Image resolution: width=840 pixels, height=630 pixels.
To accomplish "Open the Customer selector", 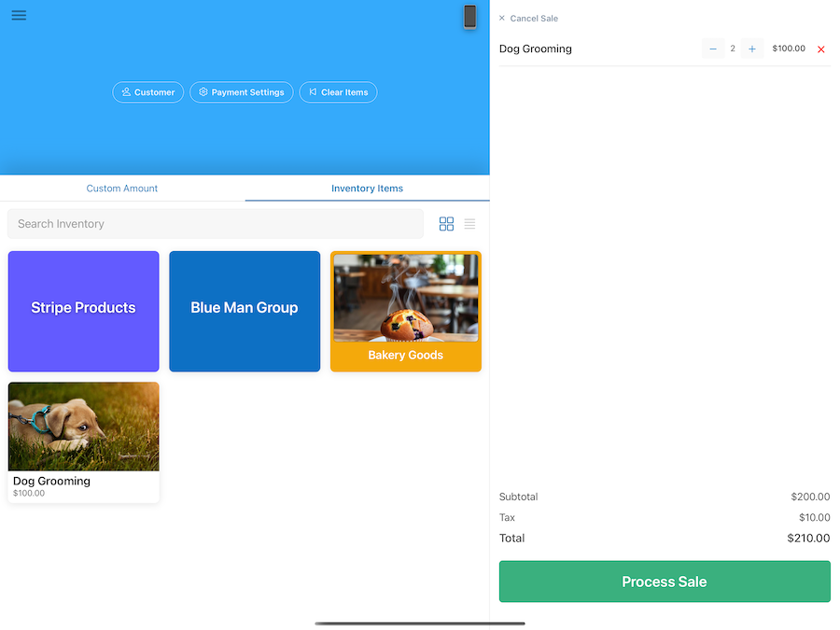I will point(148,92).
